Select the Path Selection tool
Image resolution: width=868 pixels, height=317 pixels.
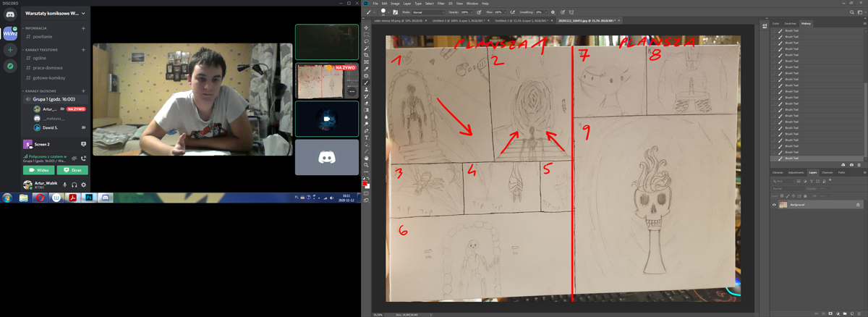(x=367, y=144)
